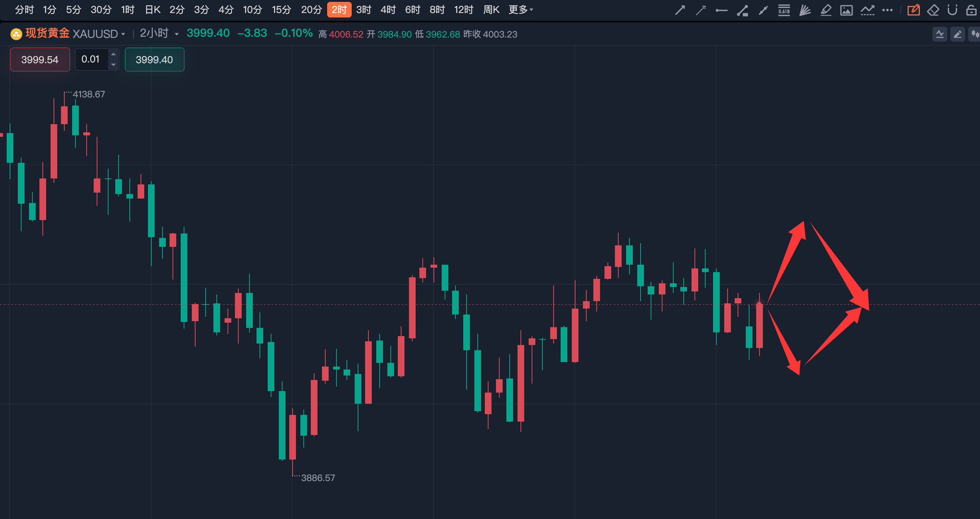Toggle the magnet snap mode

952,10
